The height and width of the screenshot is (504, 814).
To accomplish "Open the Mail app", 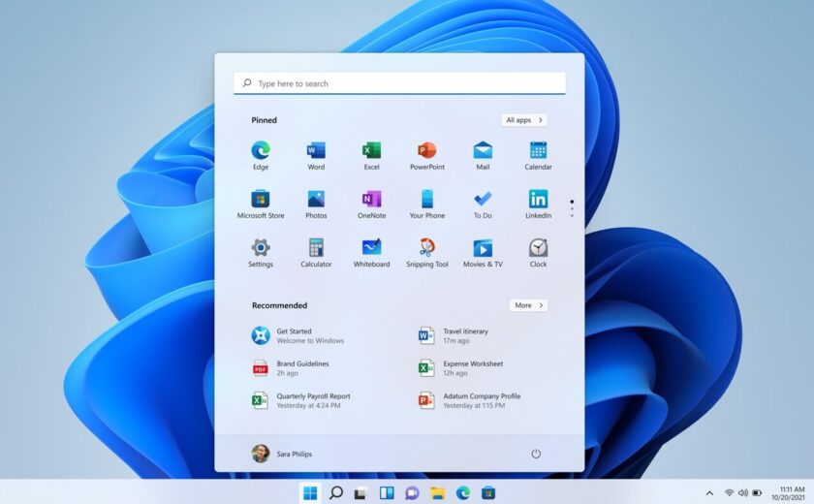I will (483, 156).
